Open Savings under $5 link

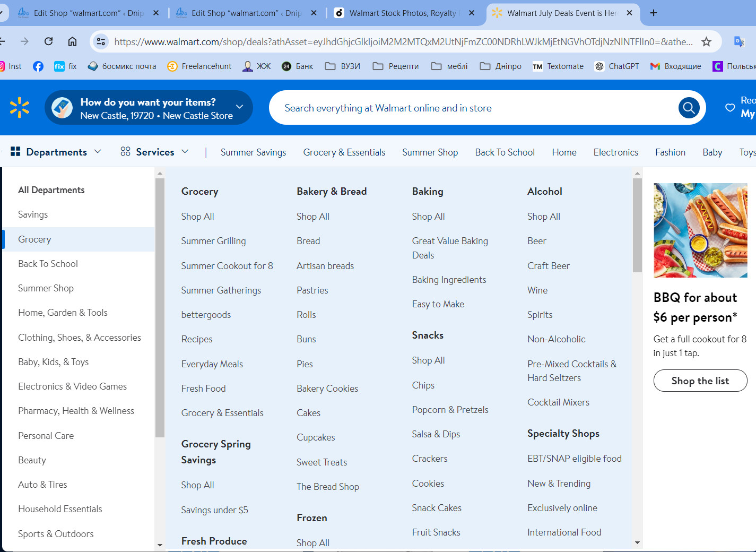point(214,510)
